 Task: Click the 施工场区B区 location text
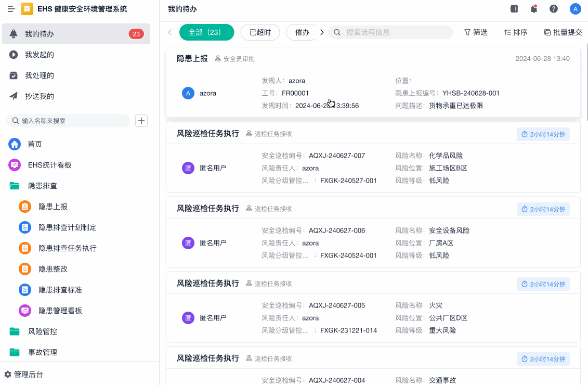pos(448,168)
